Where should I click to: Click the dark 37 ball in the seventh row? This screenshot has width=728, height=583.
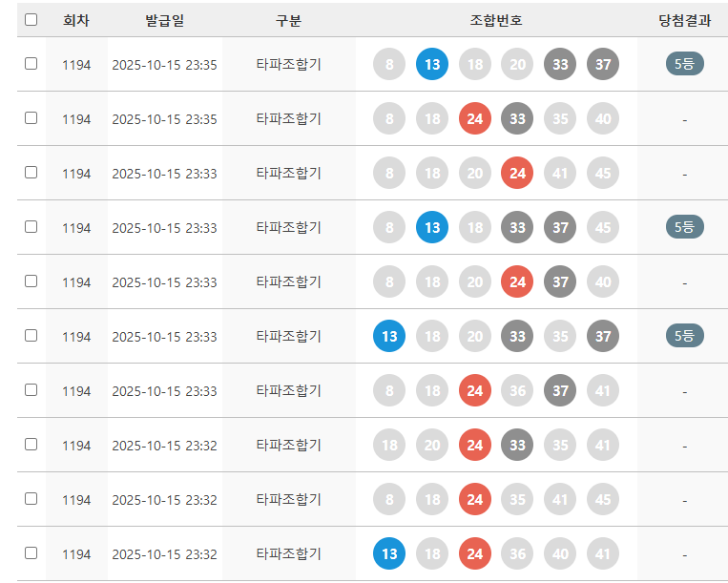560,390
